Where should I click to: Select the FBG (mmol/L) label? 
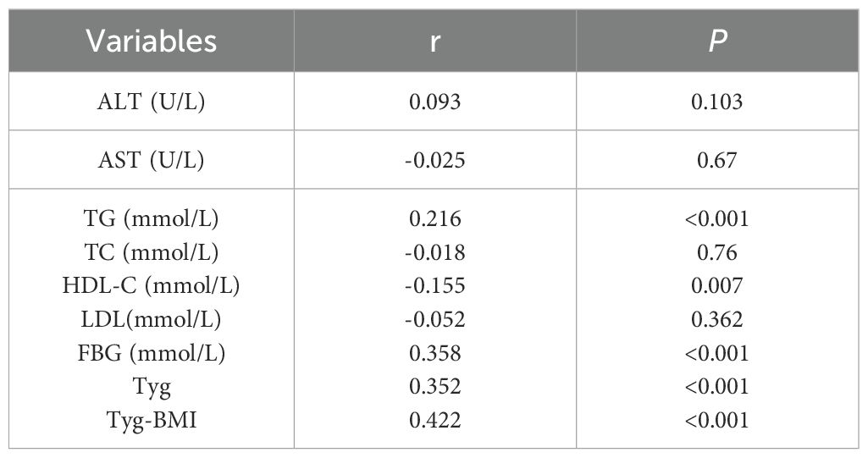coord(152,353)
